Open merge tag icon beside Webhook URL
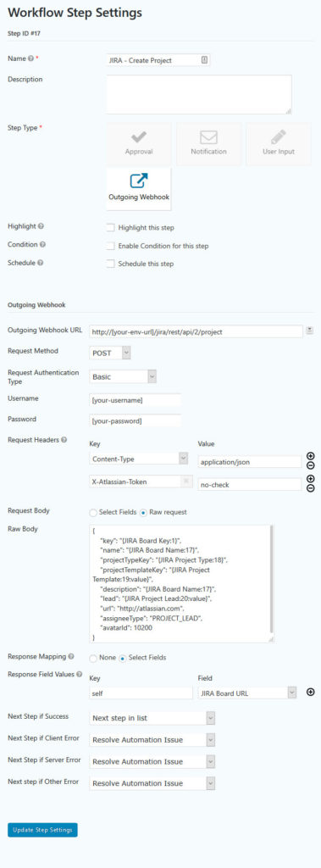Screen dimensions: 321x868 310,331
